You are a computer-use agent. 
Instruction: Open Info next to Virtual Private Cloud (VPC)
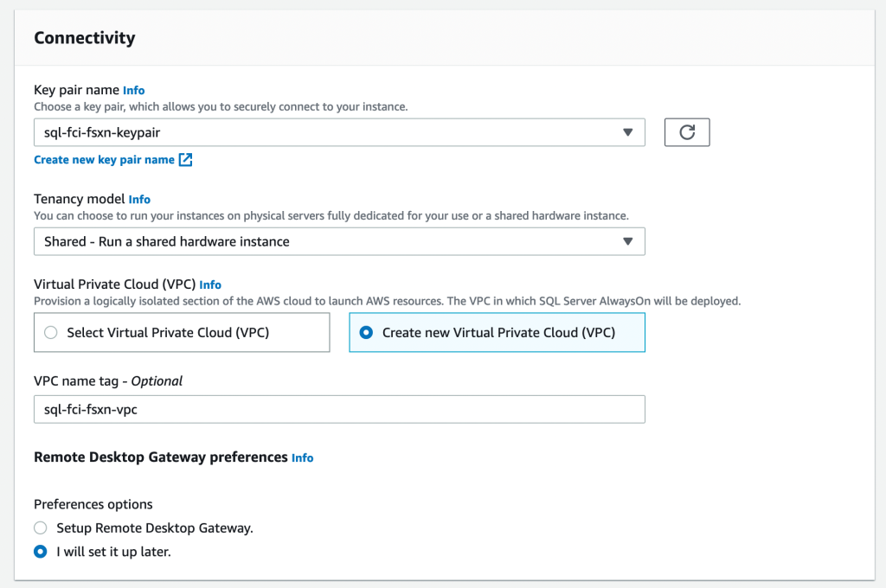(x=212, y=284)
